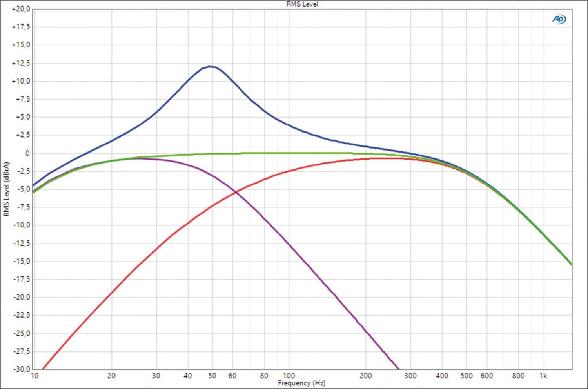This screenshot has width=588, height=389.
Task: Click the '-17,5' y-axis value
Action: pyautogui.click(x=22, y=279)
